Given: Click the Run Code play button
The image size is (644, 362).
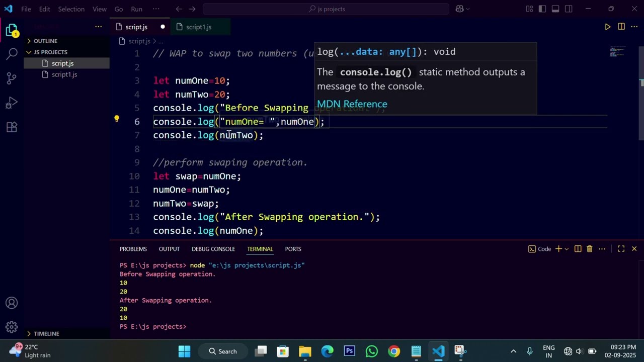Looking at the screenshot, I should coord(607,27).
